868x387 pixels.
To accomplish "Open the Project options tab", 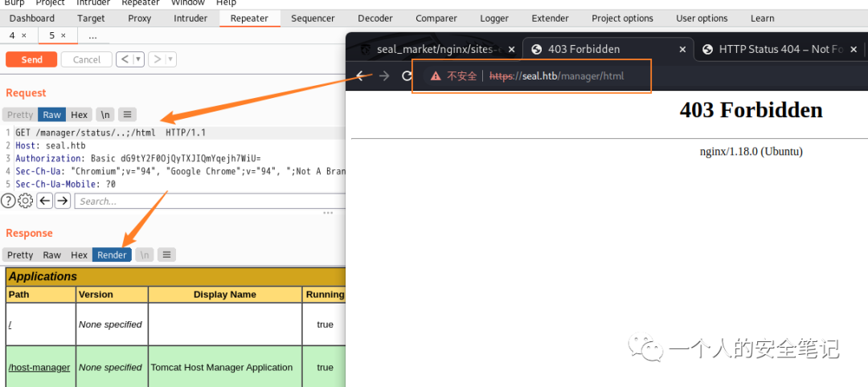I will coord(622,18).
